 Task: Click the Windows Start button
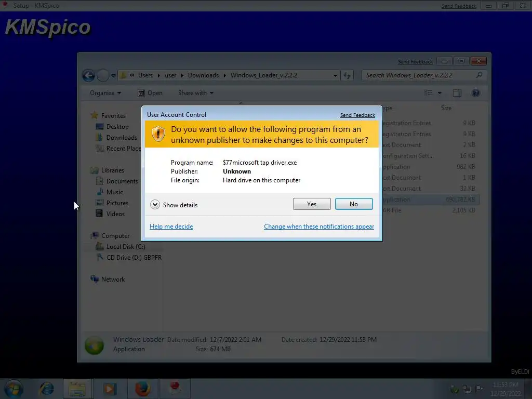tap(14, 389)
